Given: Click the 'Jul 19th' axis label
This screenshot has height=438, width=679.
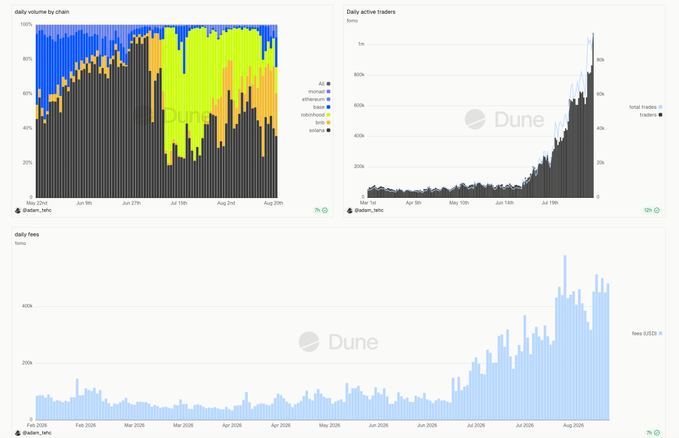Looking at the screenshot, I should pos(550,202).
